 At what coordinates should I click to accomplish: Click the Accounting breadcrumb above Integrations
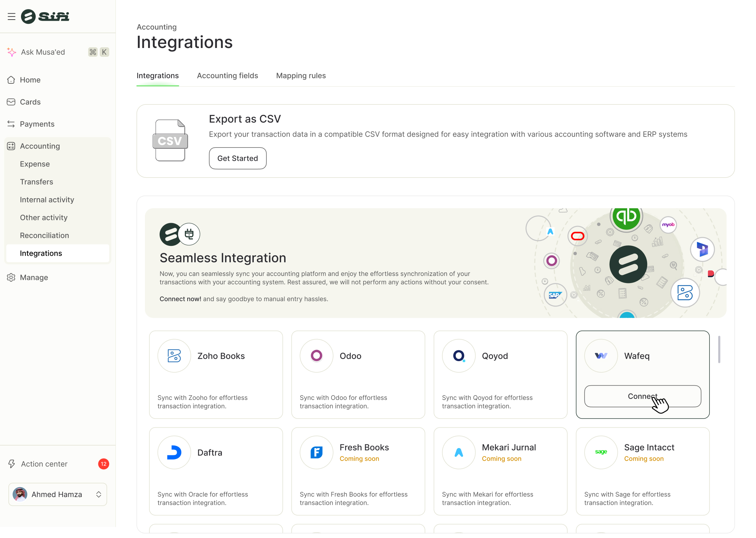[x=156, y=27]
